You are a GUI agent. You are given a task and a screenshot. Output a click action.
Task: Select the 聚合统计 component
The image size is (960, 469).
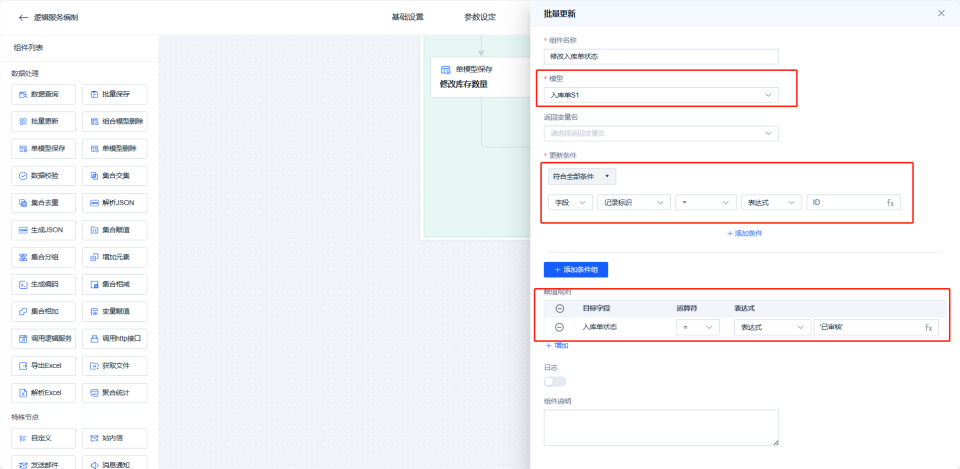(x=114, y=392)
